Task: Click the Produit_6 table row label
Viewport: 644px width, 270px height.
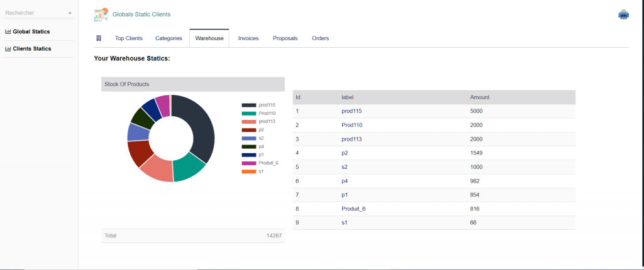Action: point(353,208)
